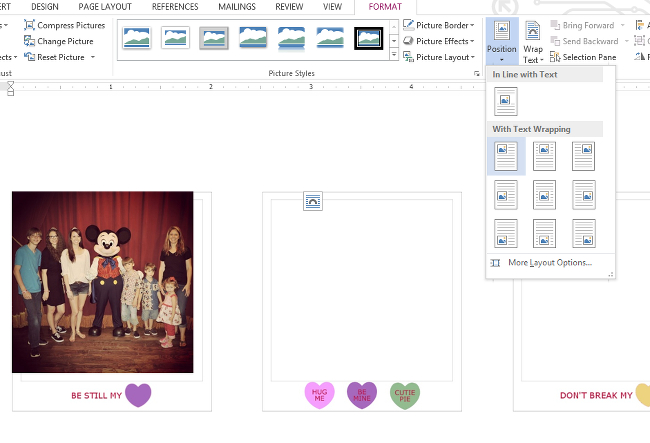Click Send Backward
This screenshot has width=650, height=443.
(585, 41)
